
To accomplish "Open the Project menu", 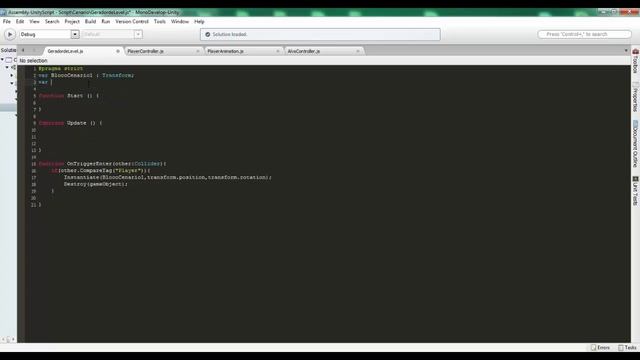I will point(72,21).
